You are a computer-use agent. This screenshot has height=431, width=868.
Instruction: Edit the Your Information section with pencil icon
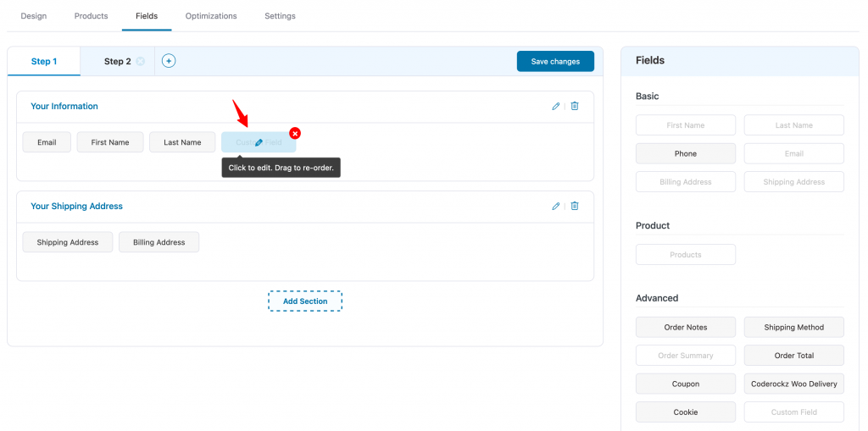click(556, 106)
